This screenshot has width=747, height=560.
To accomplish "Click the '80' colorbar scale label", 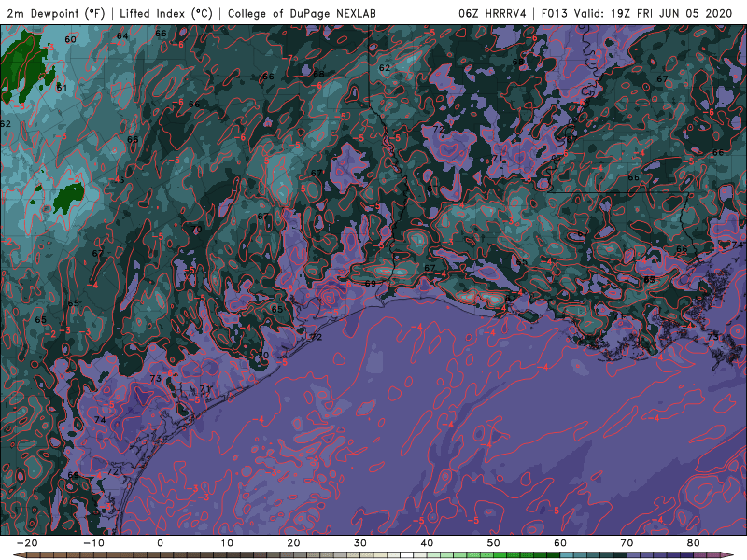I will 694,543.
